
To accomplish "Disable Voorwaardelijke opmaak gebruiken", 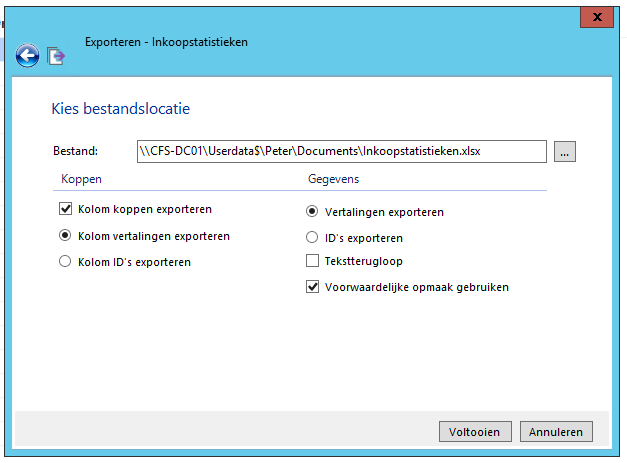I will point(312,287).
